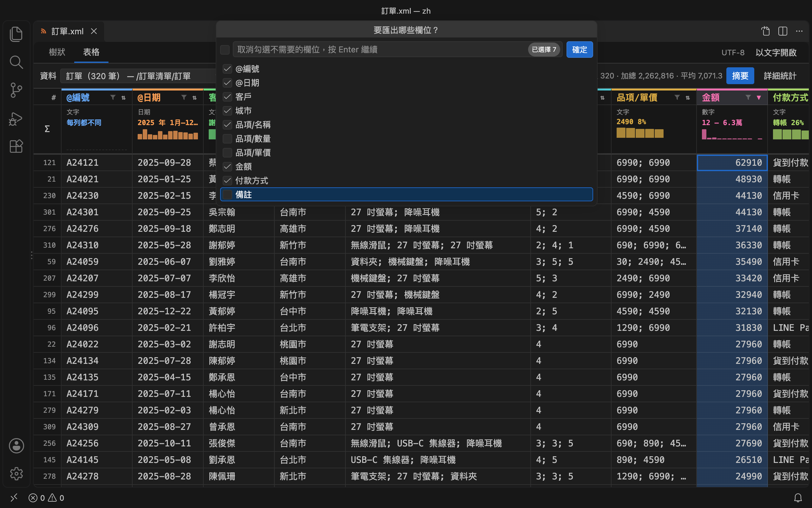Open the 訂單 (320 筆) data source dropdown
The width and height of the screenshot is (812, 508).
[x=139, y=76]
